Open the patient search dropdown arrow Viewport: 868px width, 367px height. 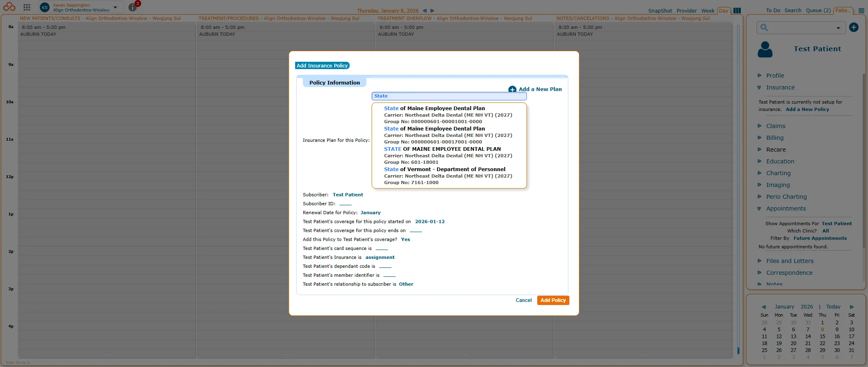[838, 28]
